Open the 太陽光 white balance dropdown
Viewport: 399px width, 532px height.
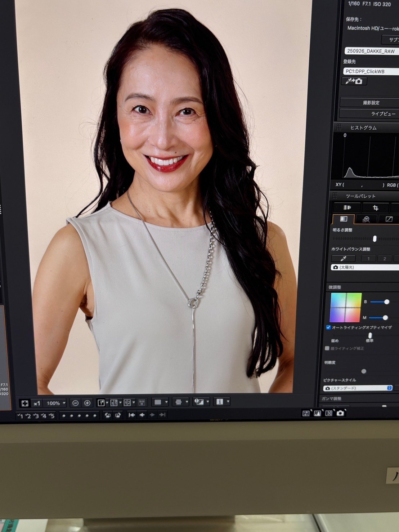365,267
